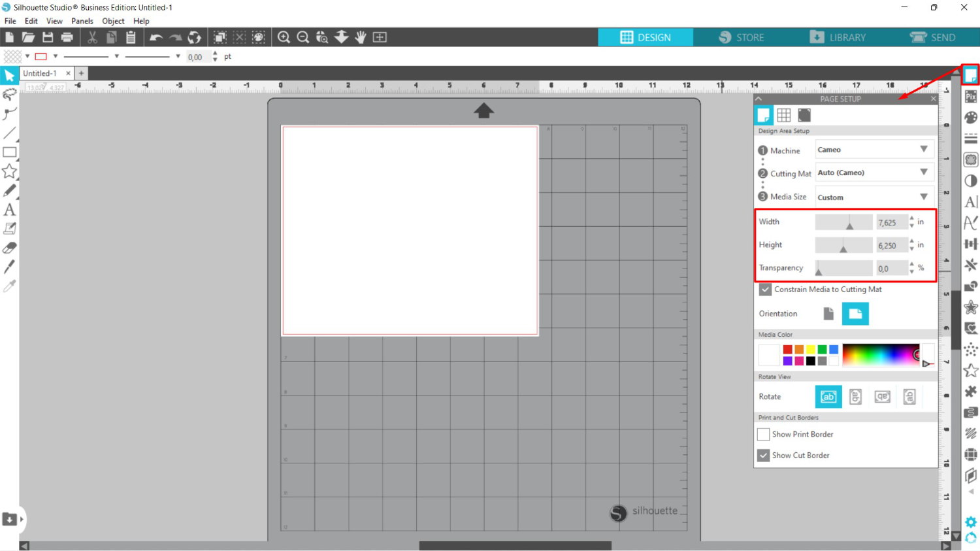The height and width of the screenshot is (551, 980).
Task: Select the last rotate view option
Action: [x=909, y=397]
